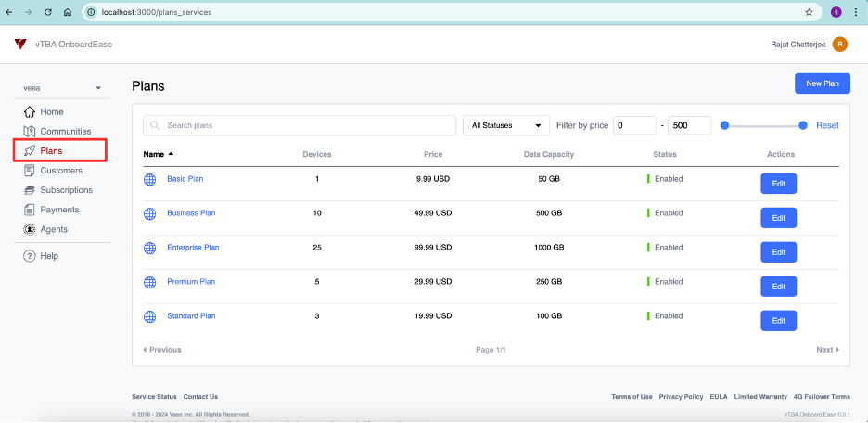Focus the Search plans field
The image size is (868, 423).
[x=300, y=125]
